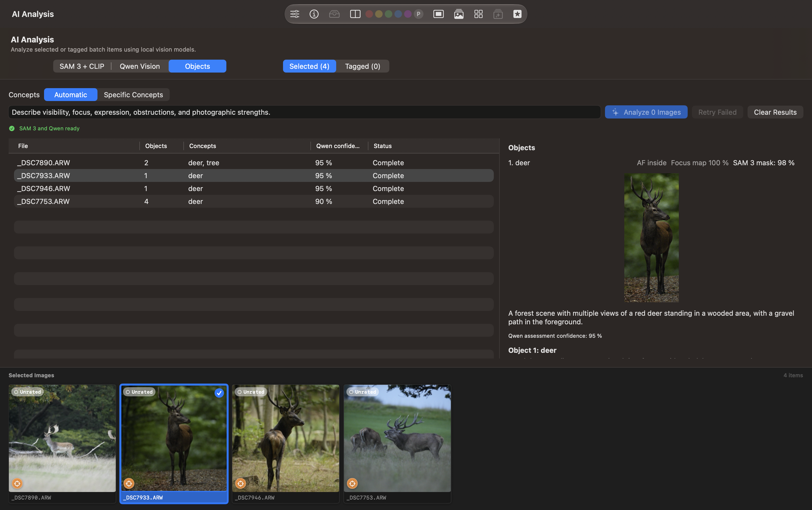This screenshot has width=812, height=510.
Task: Click the Unrated badge on _DSC7933.ARW
Action: click(139, 392)
